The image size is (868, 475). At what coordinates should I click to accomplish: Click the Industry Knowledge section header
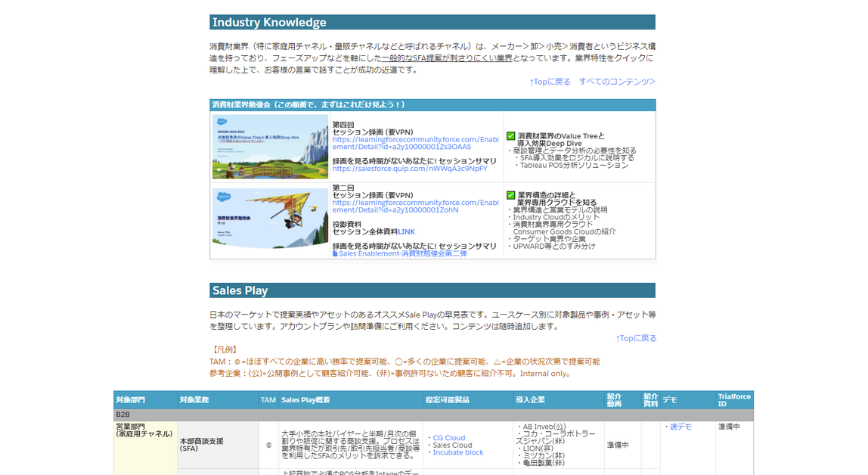[432, 22]
